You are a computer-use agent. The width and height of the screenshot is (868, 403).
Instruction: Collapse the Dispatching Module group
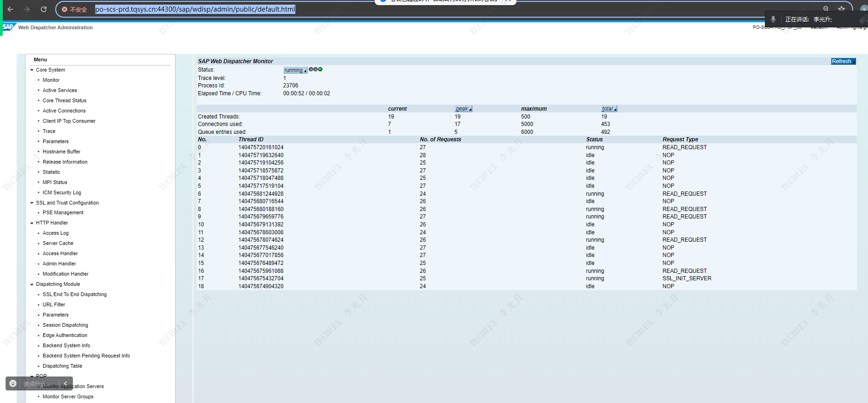tap(32, 284)
